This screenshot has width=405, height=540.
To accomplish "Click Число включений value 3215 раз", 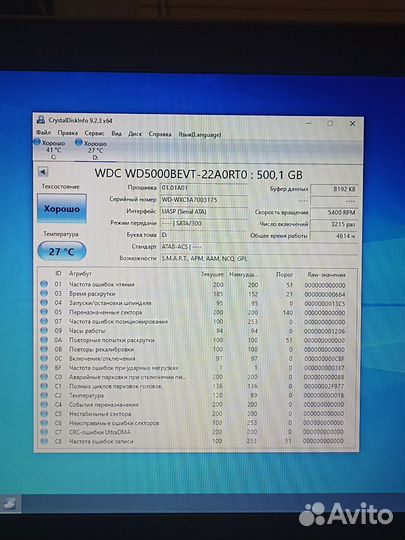I will (x=334, y=224).
